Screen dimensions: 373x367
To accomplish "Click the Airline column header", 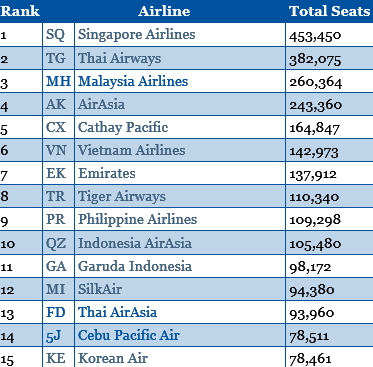I will point(164,11).
